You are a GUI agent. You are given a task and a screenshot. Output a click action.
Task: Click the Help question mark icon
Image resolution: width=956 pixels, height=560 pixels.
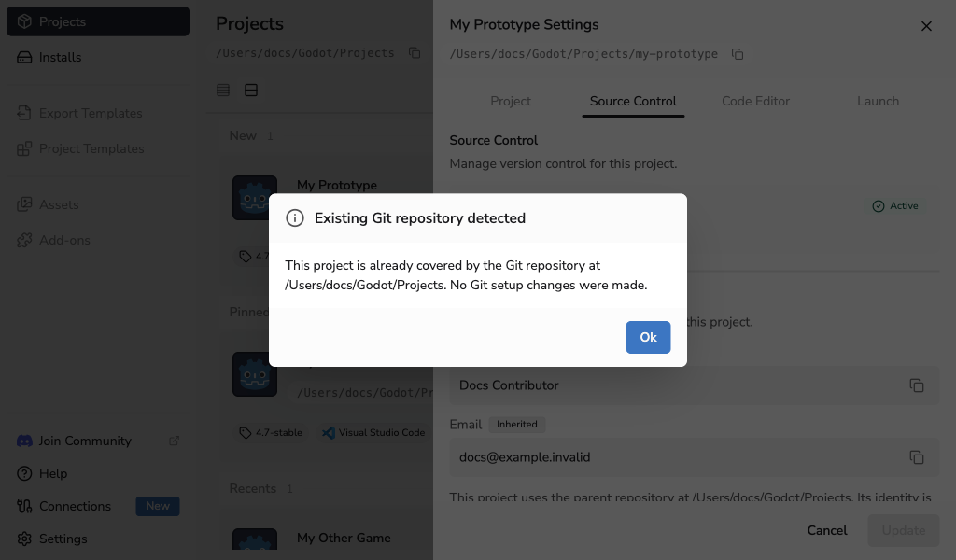tap(24, 473)
